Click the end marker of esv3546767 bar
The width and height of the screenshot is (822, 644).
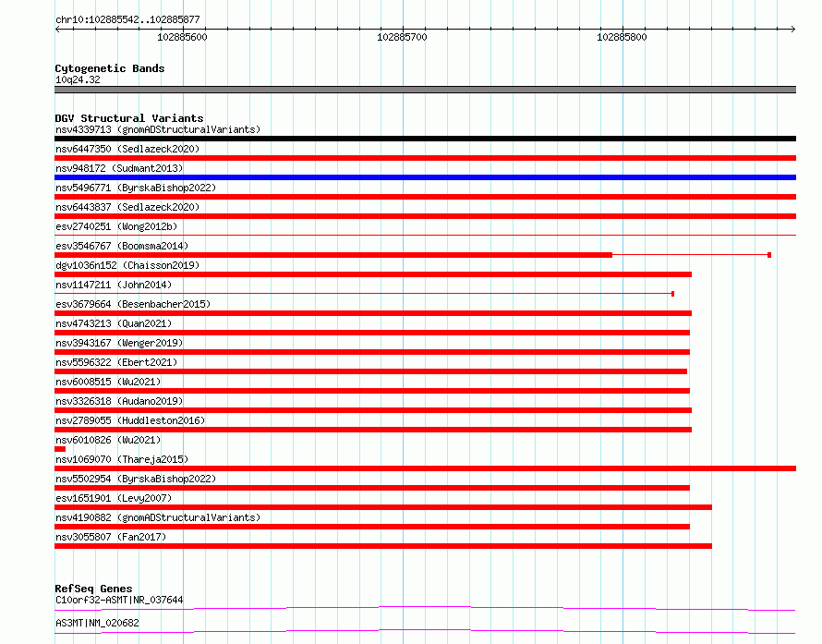click(769, 255)
